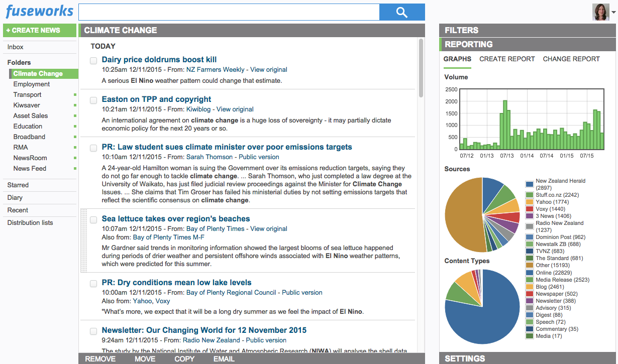The width and height of the screenshot is (618, 364).
Task: Open the NewsRoom folder
Action: tap(30, 158)
